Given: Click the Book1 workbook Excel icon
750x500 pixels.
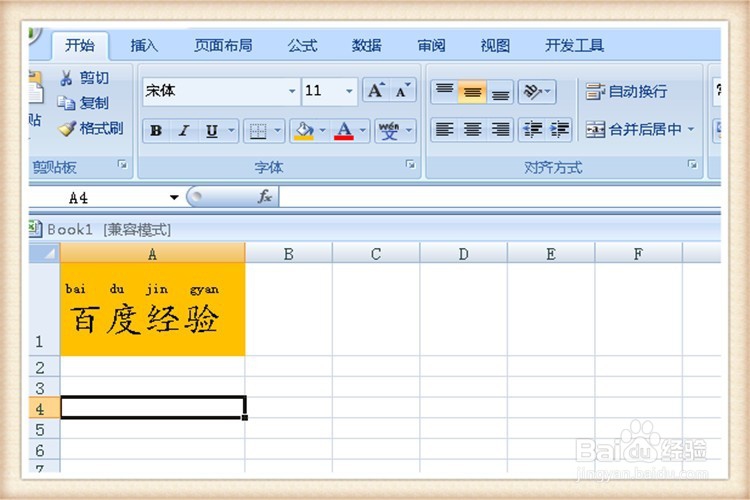Looking at the screenshot, I should point(36,229).
